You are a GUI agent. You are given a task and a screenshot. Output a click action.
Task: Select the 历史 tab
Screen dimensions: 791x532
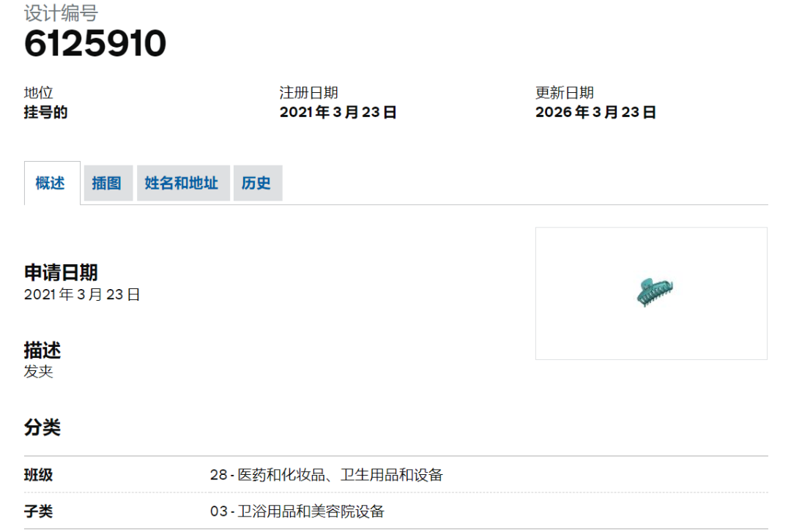[x=256, y=183]
